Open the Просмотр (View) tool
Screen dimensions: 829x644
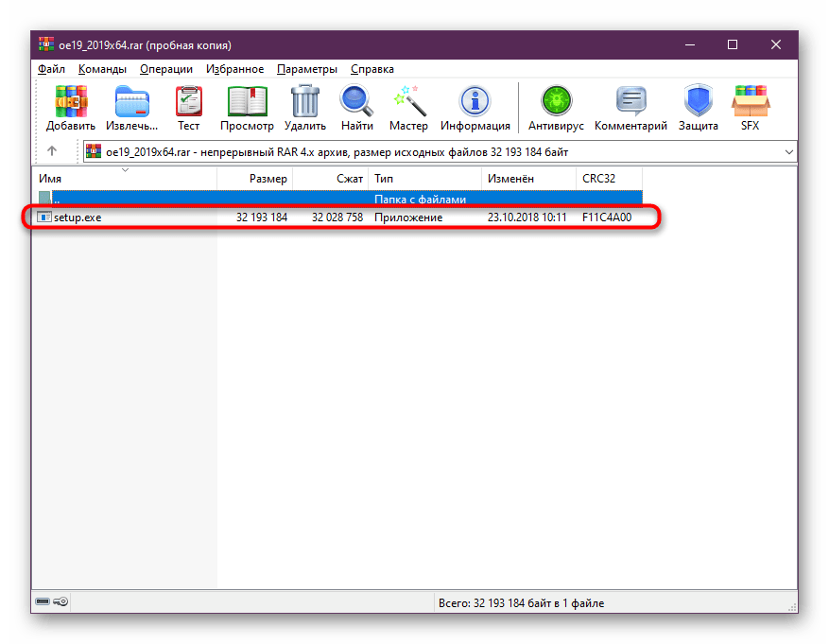[x=247, y=107]
